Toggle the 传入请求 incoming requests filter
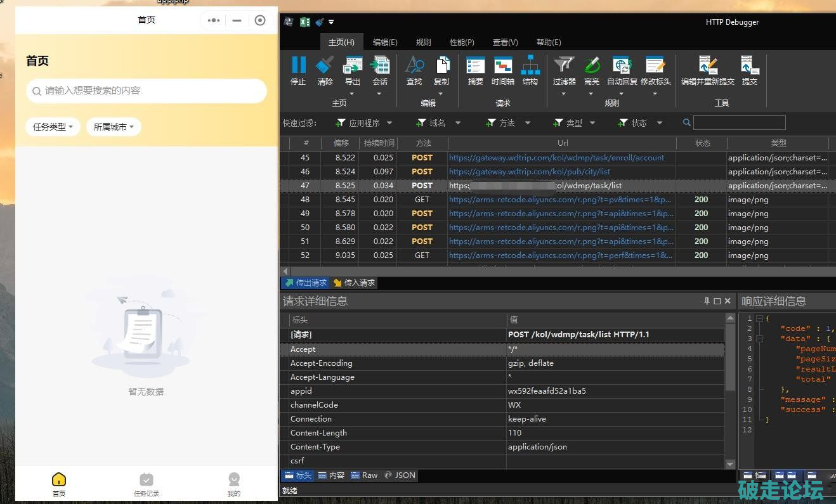 [x=354, y=283]
